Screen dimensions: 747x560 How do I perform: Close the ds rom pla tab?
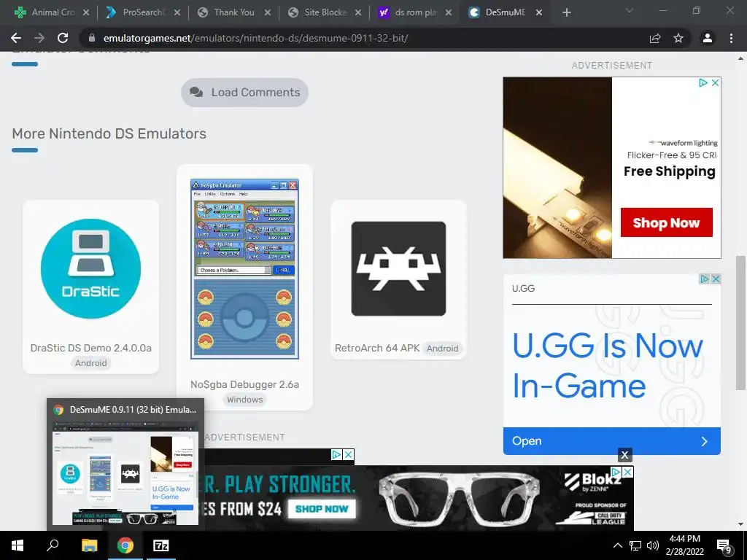(449, 12)
